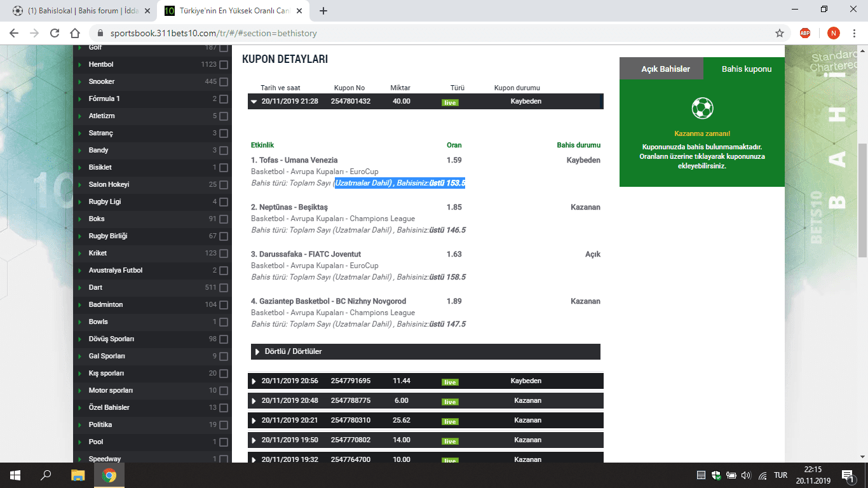Tick the Dart checkbox
Screen dimensions: 868x488
(224, 288)
